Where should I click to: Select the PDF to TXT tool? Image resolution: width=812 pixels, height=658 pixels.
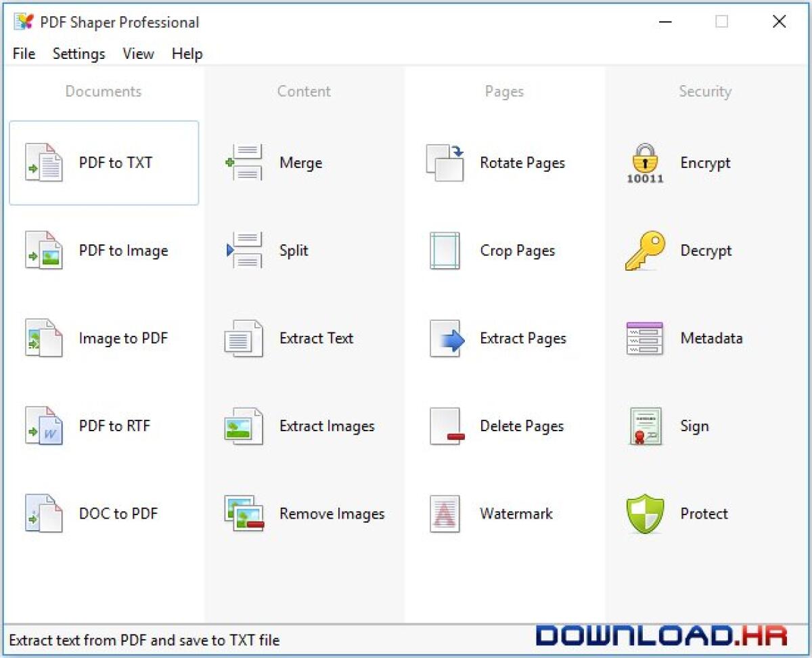[x=103, y=162]
